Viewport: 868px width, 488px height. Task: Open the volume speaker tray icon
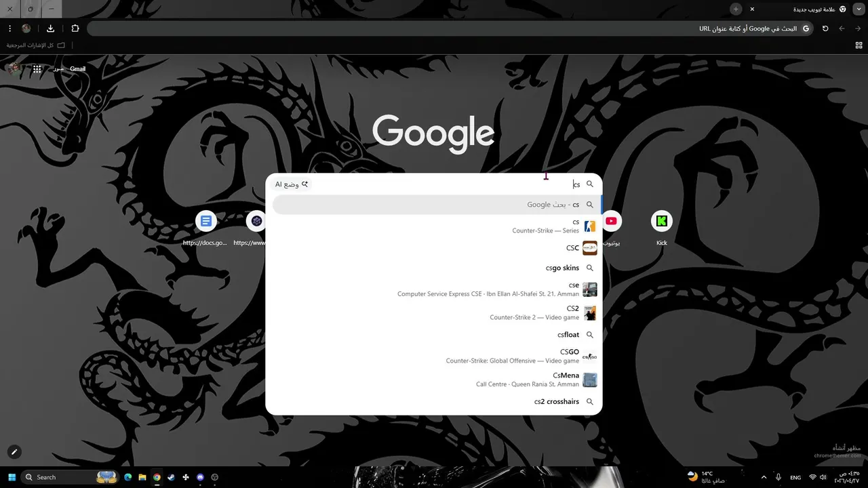(x=823, y=477)
